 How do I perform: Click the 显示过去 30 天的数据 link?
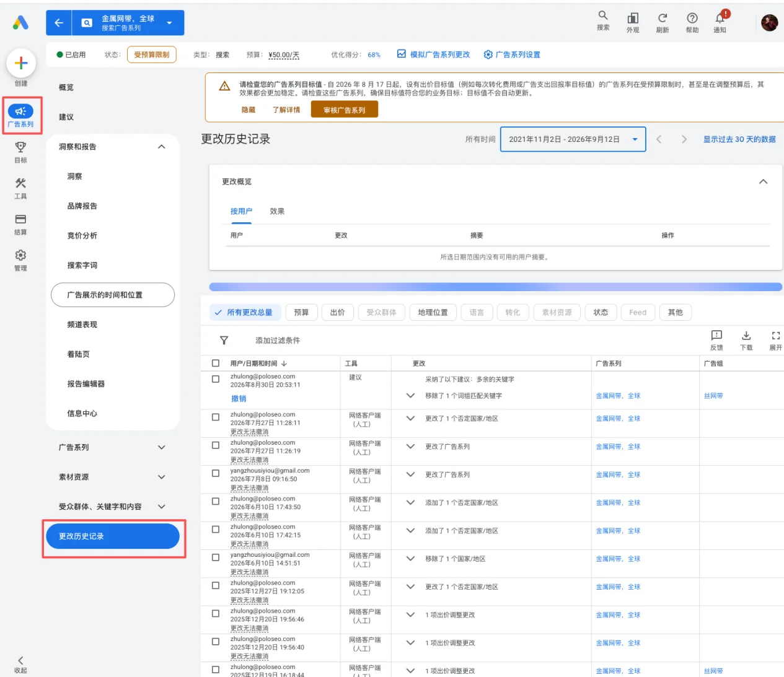[x=739, y=139]
